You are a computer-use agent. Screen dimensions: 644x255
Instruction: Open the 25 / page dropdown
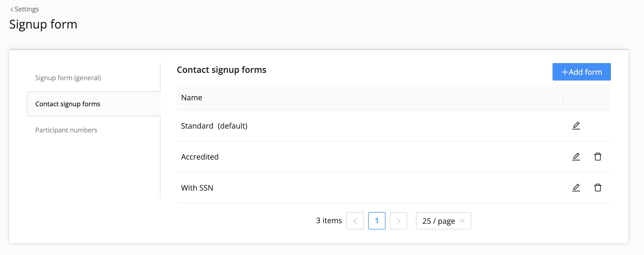point(443,221)
